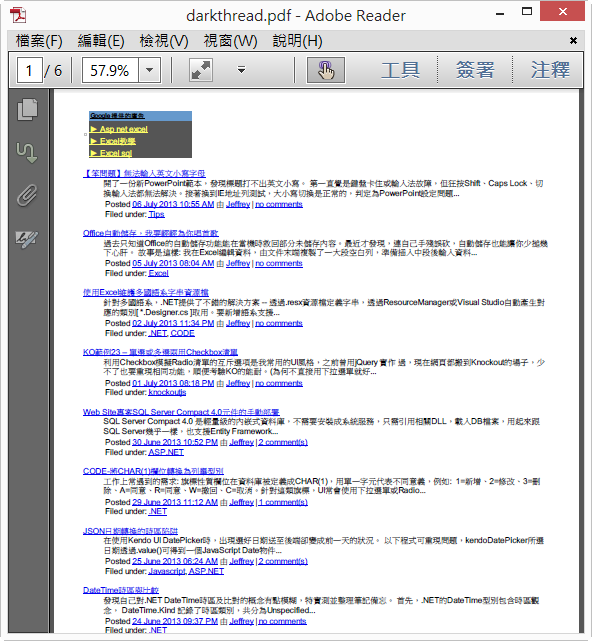Open the 說明(H) menu
592x641 pixels.
pyautogui.click(x=298, y=41)
